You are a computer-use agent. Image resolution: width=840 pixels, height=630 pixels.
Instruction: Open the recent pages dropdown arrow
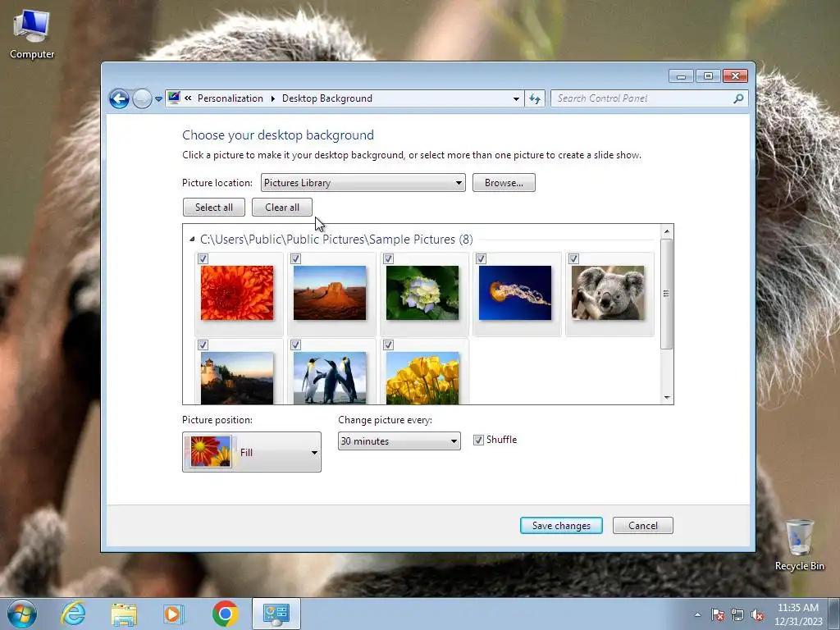pyautogui.click(x=158, y=99)
